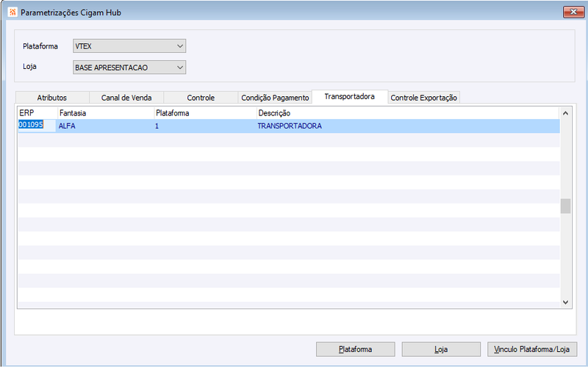Click the Plataforma cell with value 1
The height and width of the screenshot is (368, 588).
click(205, 126)
